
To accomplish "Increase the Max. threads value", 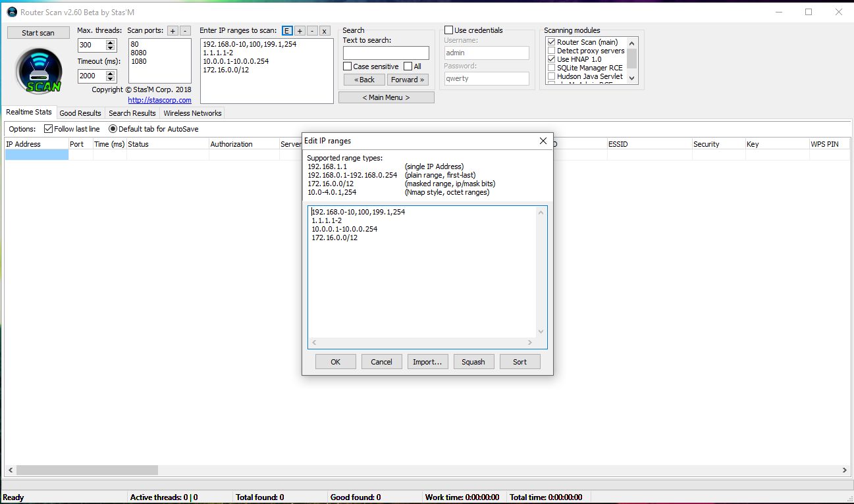I will 110,43.
